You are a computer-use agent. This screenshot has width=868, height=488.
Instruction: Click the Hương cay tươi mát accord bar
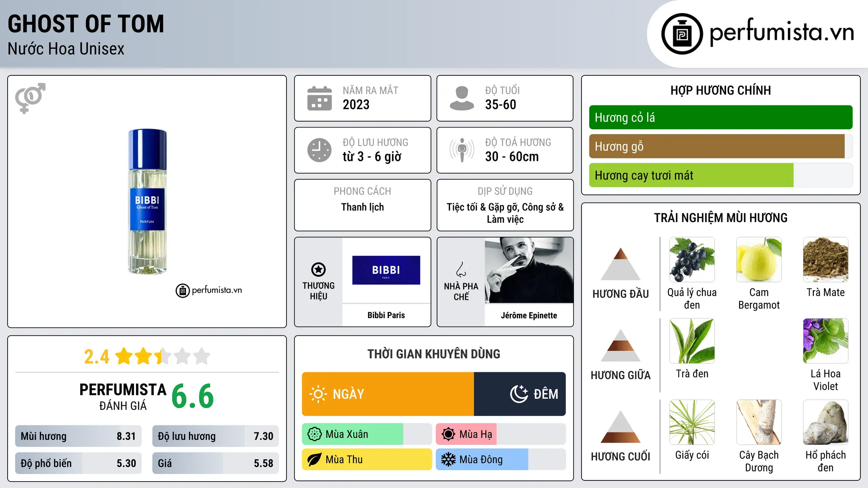pos(721,175)
